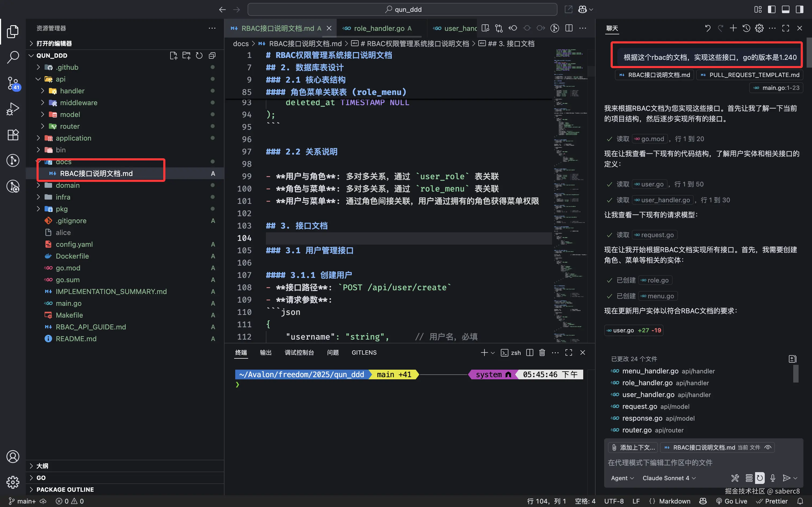The width and height of the screenshot is (812, 507).
Task: Switch to the 调试控制台 panel tab
Action: [x=299, y=352]
